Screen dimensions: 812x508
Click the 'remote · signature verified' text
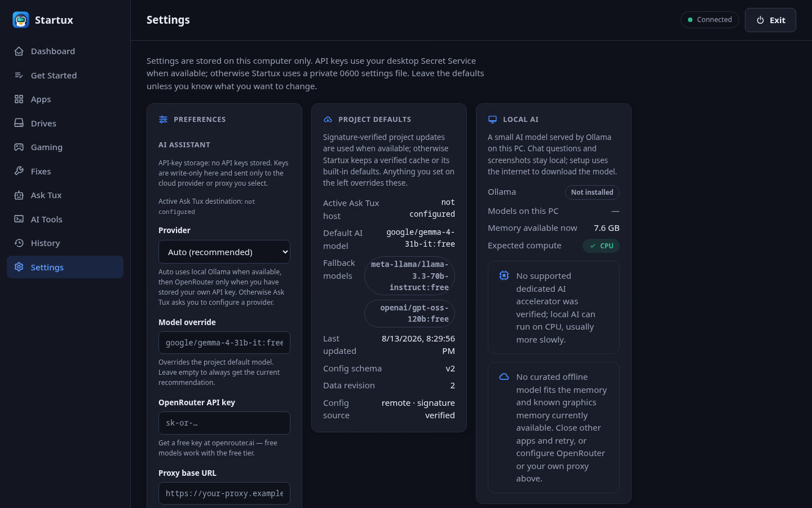pos(418,409)
